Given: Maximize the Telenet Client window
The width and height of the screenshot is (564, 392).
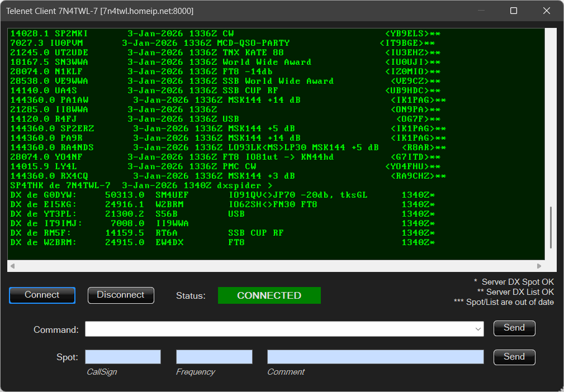Looking at the screenshot, I should click(514, 11).
